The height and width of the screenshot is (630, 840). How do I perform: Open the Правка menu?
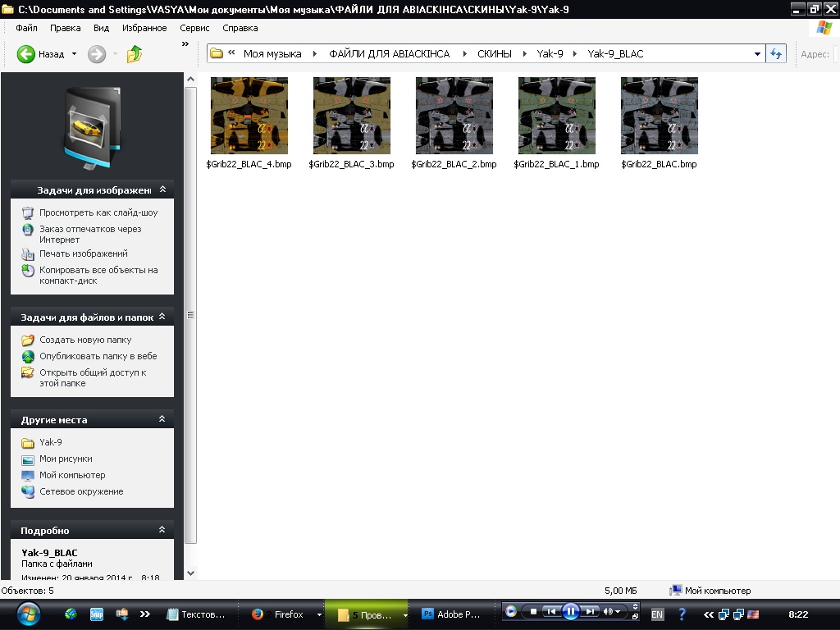click(x=66, y=28)
